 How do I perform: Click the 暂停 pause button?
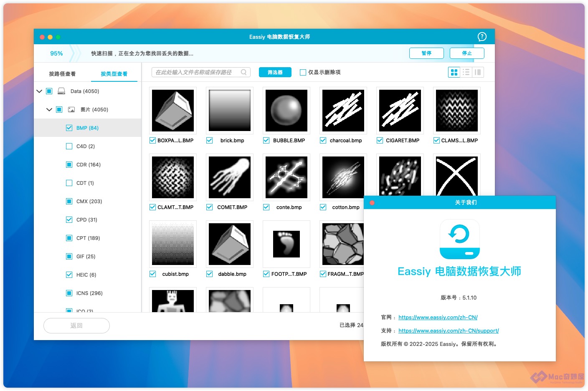click(426, 53)
